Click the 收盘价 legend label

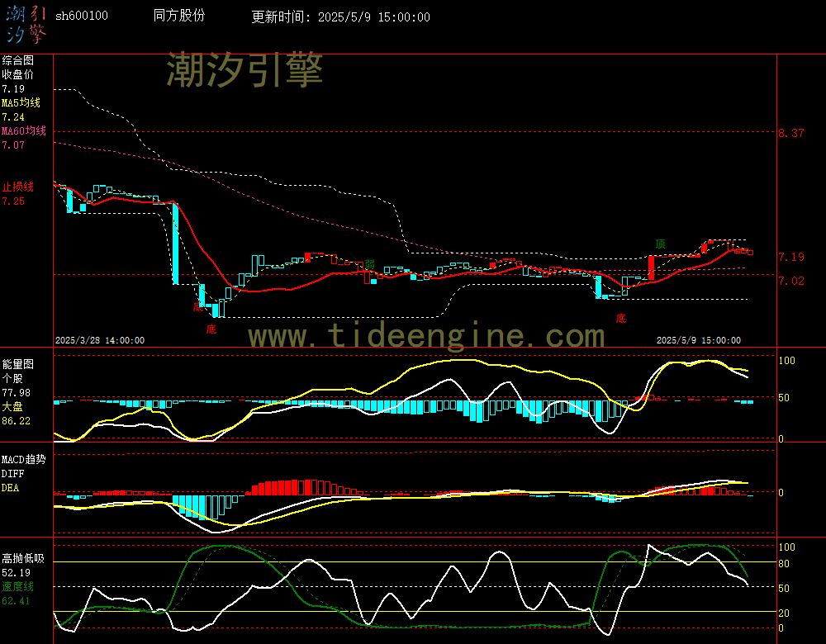[x=18, y=74]
